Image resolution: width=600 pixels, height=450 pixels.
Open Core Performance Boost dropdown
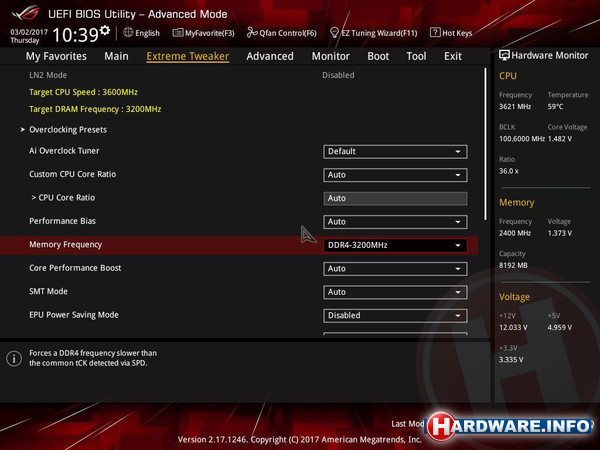395,269
